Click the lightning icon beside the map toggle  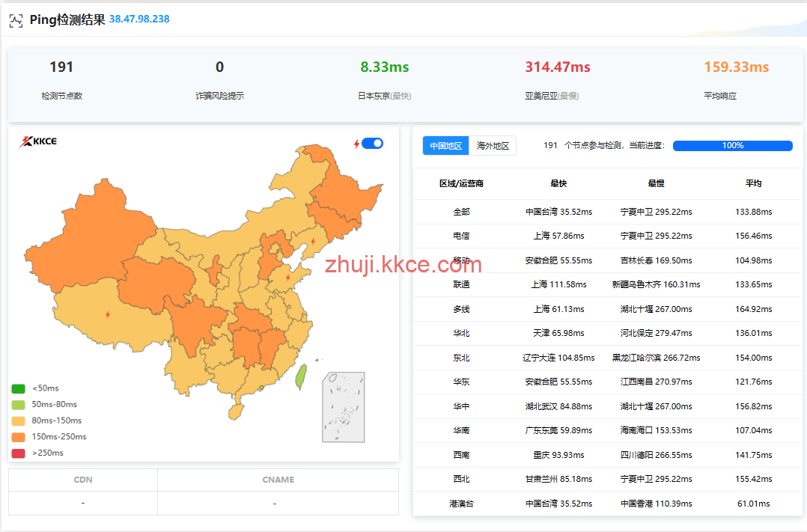click(356, 144)
